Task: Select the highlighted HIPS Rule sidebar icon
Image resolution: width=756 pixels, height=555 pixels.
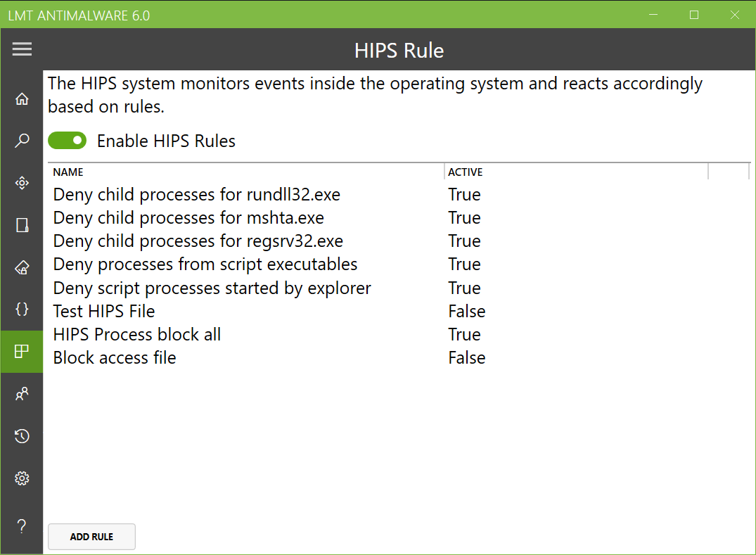Action: 22,351
